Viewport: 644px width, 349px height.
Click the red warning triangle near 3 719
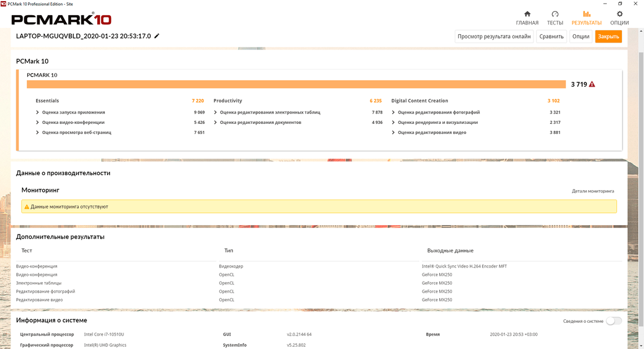pyautogui.click(x=592, y=84)
